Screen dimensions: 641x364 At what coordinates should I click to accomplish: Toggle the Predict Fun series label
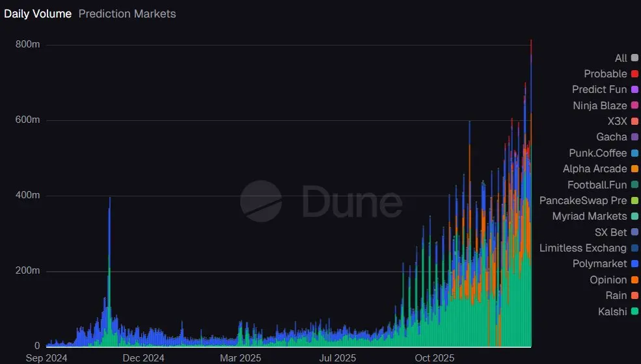pos(599,90)
